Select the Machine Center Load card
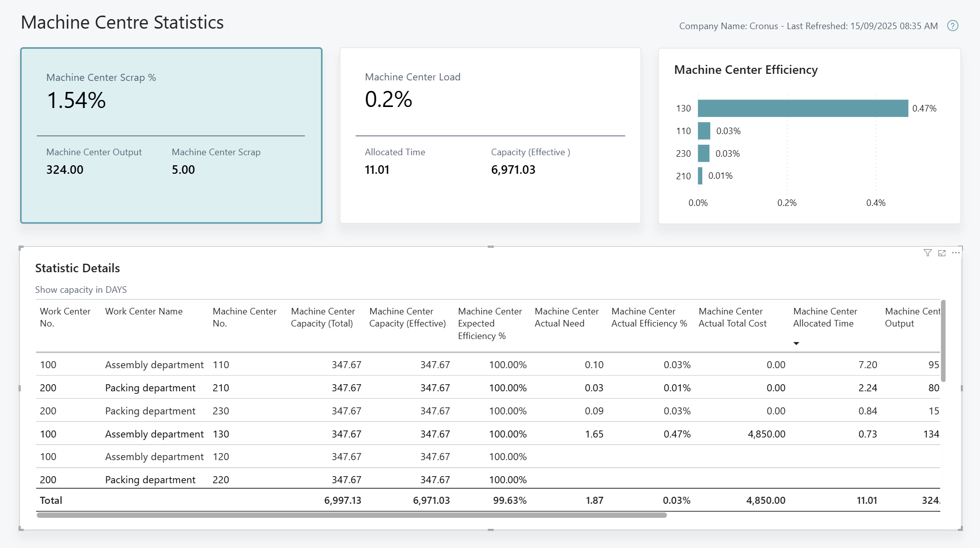The height and width of the screenshot is (548, 980). pyautogui.click(x=490, y=136)
